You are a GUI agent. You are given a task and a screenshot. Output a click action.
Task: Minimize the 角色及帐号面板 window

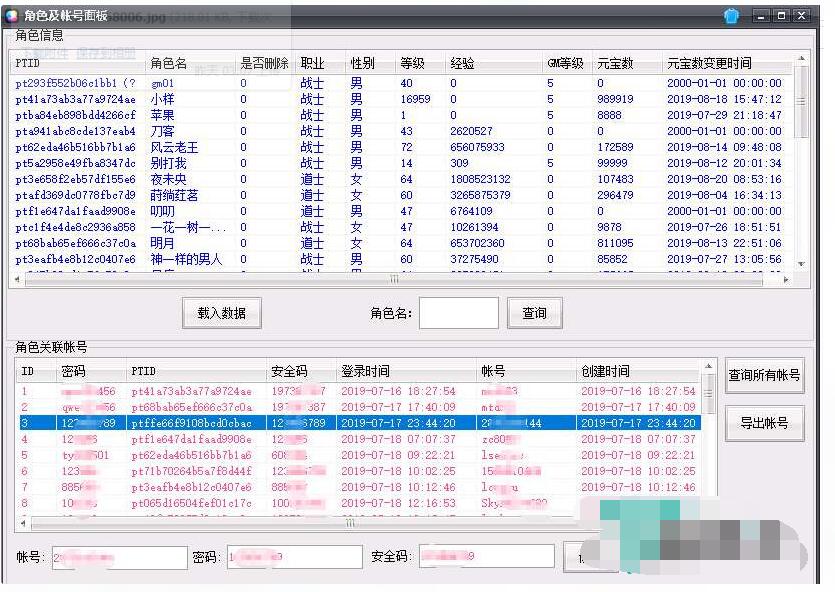tap(761, 17)
